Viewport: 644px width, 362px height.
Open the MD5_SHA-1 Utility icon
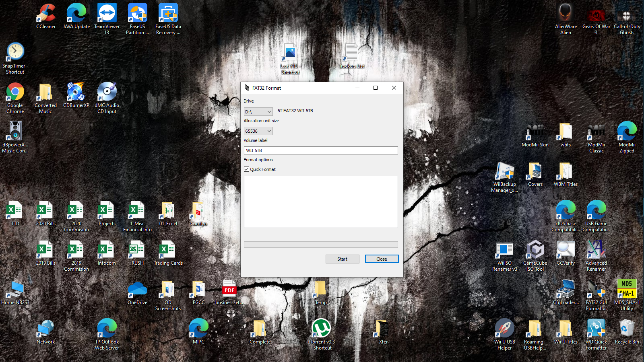(x=627, y=289)
